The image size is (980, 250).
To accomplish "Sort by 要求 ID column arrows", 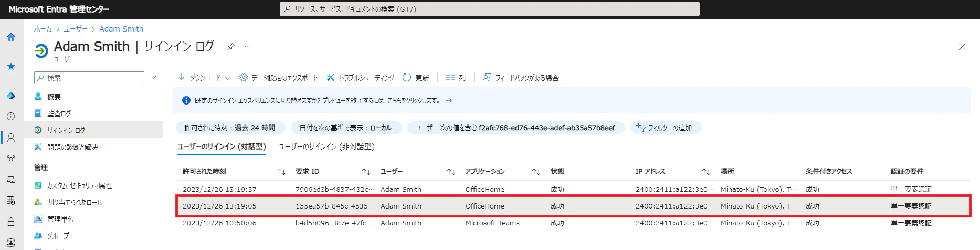I will click(366, 172).
